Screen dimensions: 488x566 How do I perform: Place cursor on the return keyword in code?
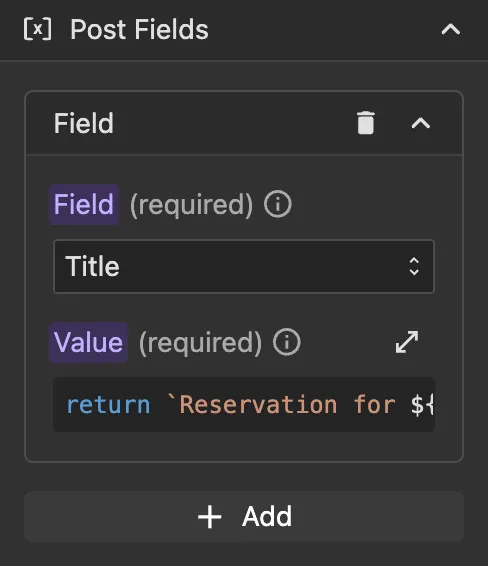point(108,405)
